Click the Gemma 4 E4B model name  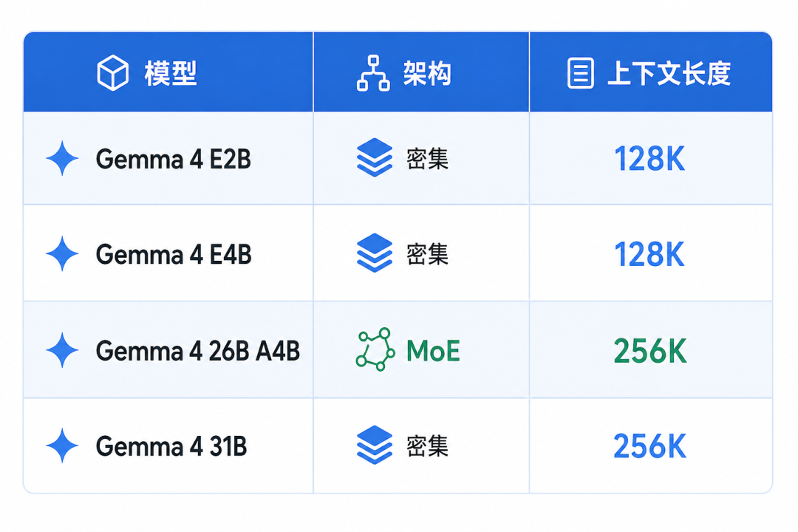174,254
